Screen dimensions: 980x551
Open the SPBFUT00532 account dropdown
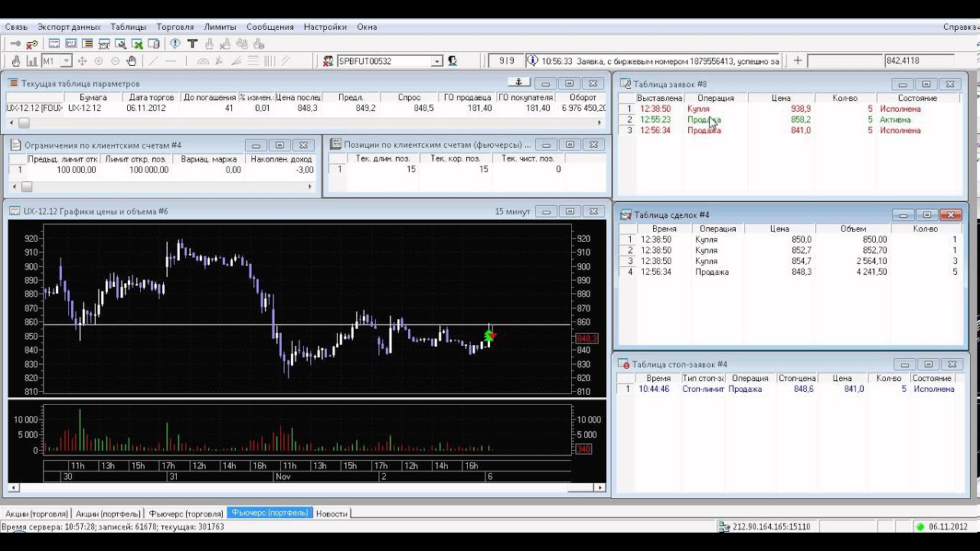[437, 61]
